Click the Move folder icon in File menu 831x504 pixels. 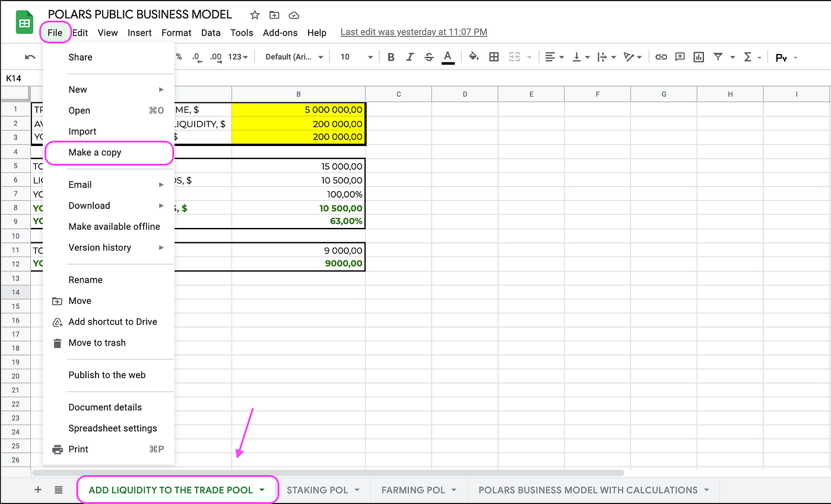(x=57, y=301)
